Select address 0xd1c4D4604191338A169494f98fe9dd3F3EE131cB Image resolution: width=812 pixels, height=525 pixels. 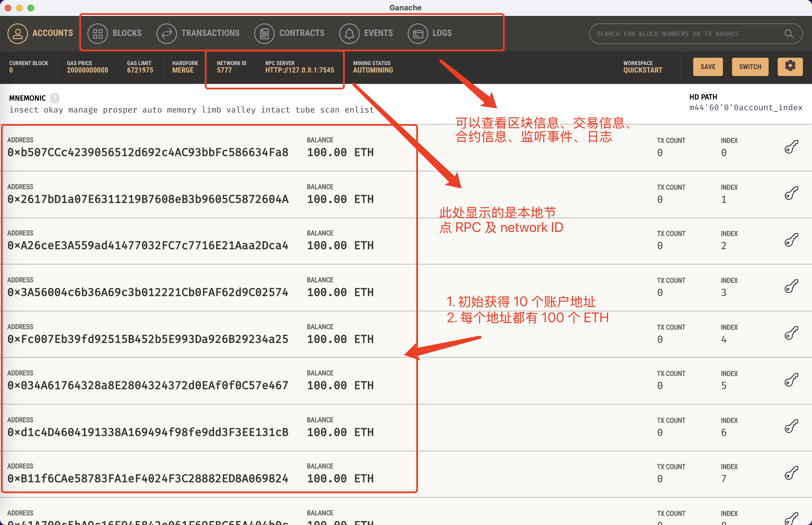pos(148,432)
